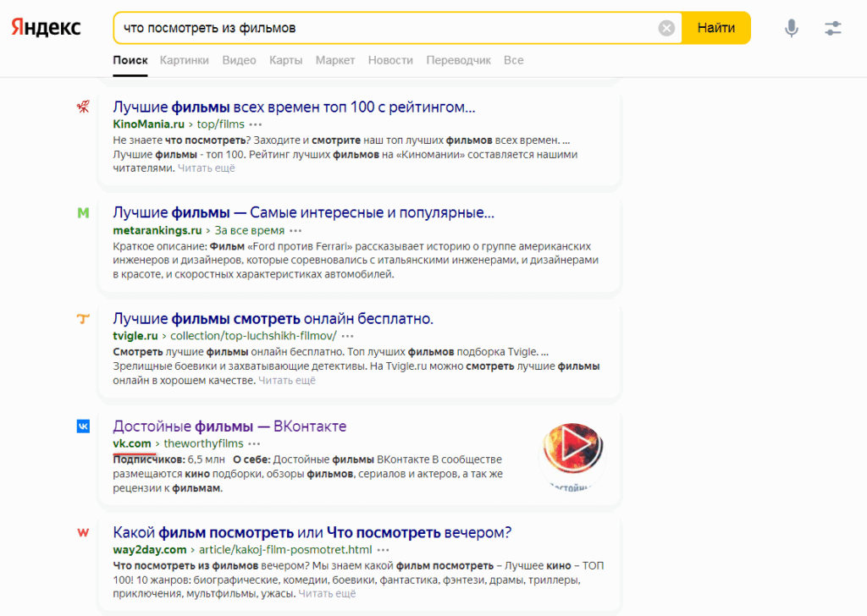867x616 pixels.
Task: Click the VK favicon icon
Action: tap(83, 426)
